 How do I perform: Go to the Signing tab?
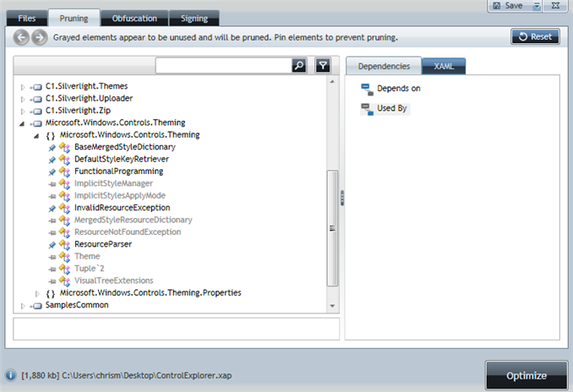coord(194,19)
